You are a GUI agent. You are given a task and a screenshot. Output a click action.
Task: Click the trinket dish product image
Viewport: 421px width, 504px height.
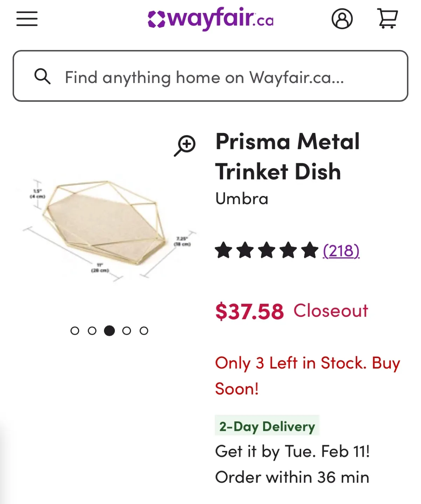click(109, 229)
